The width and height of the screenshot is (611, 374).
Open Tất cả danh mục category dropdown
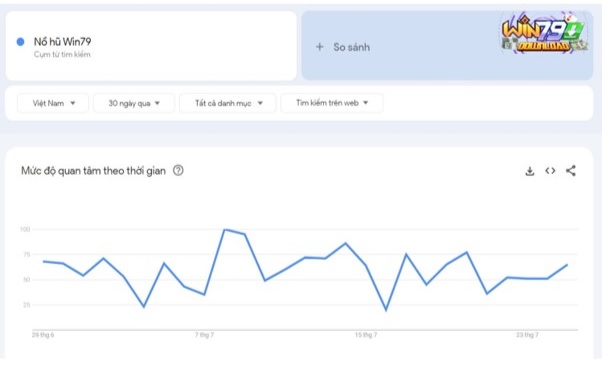click(228, 103)
